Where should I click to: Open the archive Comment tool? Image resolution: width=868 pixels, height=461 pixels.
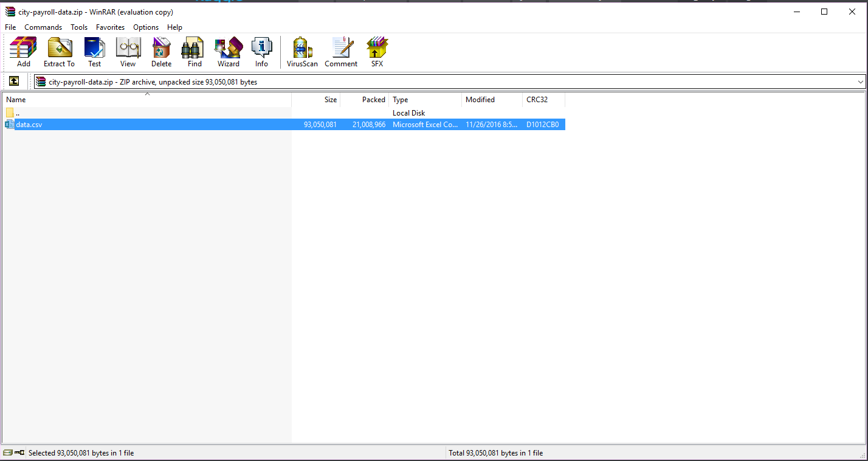(x=341, y=52)
